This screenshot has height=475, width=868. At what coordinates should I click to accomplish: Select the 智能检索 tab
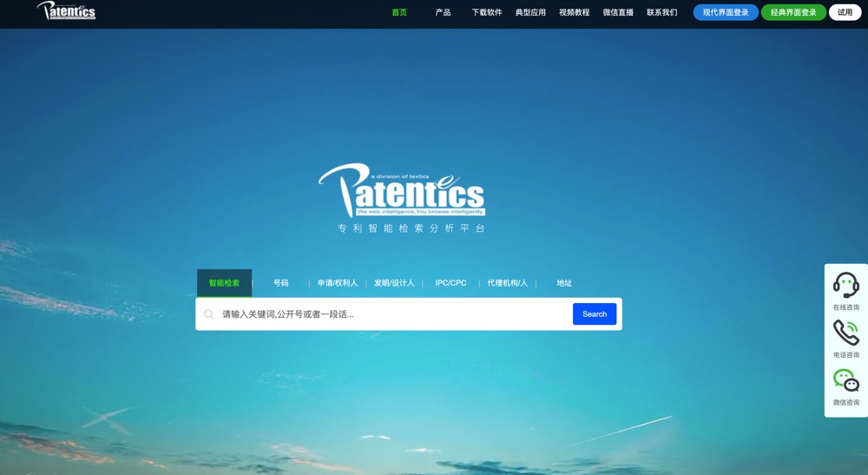pyautogui.click(x=224, y=283)
